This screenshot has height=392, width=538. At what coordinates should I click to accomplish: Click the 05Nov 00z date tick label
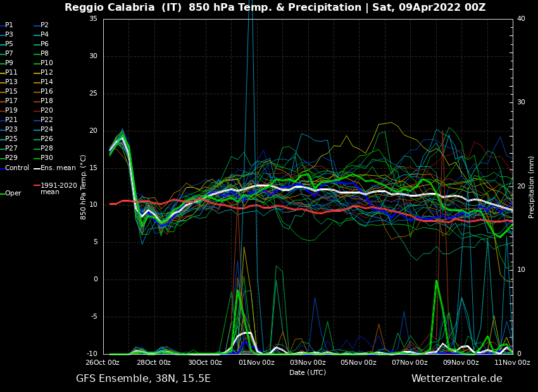coord(359,363)
